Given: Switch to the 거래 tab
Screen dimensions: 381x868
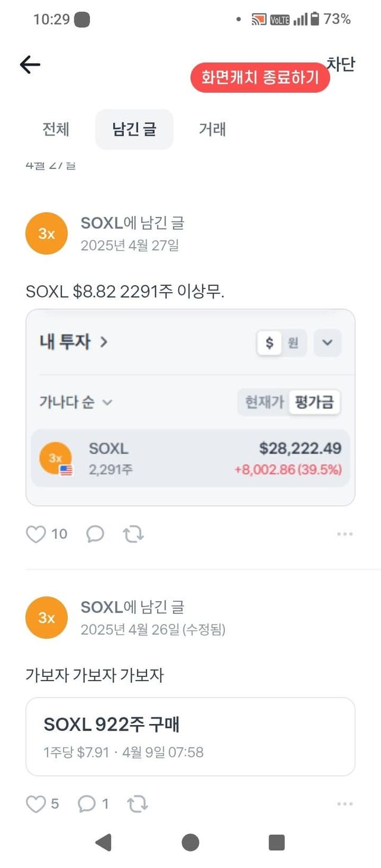Looking at the screenshot, I should [x=212, y=129].
